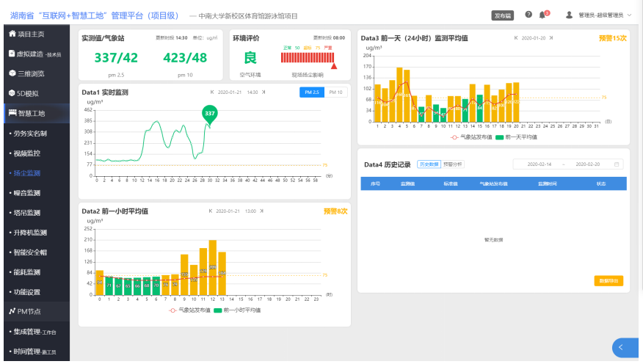
Task: Go to previous date in Data3 chart
Action: (x=516, y=37)
